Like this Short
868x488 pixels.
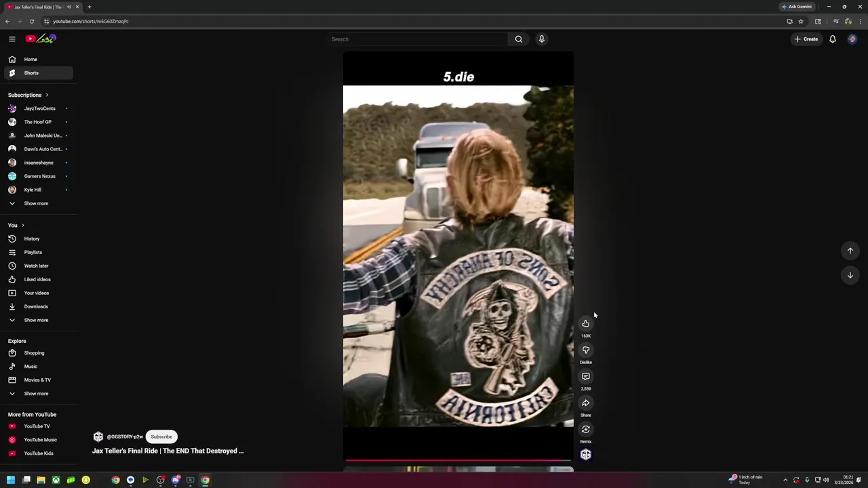(x=586, y=324)
